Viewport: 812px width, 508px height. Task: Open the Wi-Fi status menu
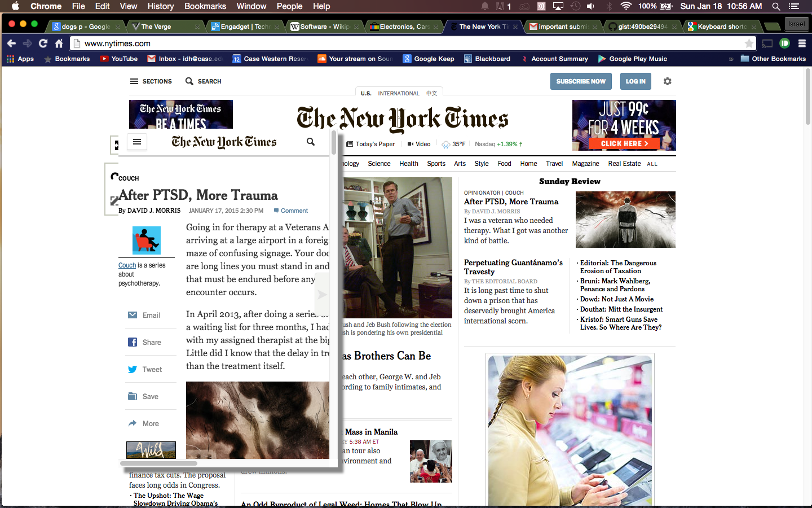[x=626, y=6]
